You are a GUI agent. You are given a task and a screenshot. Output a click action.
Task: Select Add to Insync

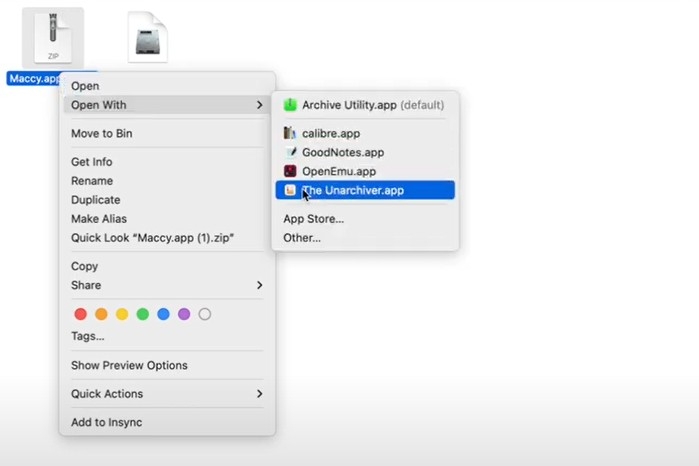167,422
